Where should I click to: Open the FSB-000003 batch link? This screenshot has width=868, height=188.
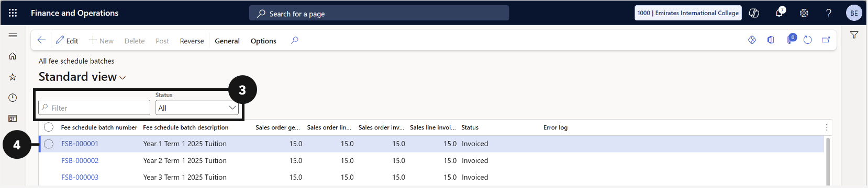(x=80, y=177)
